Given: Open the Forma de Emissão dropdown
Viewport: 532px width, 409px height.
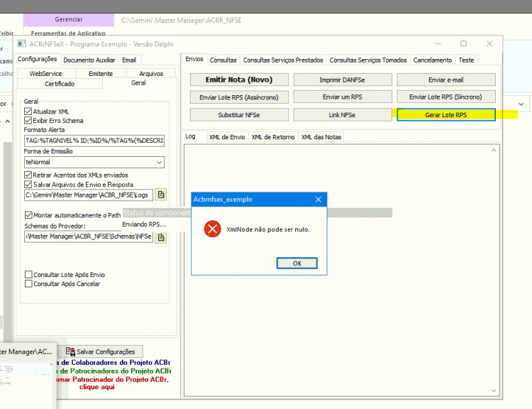Looking at the screenshot, I should (159, 163).
